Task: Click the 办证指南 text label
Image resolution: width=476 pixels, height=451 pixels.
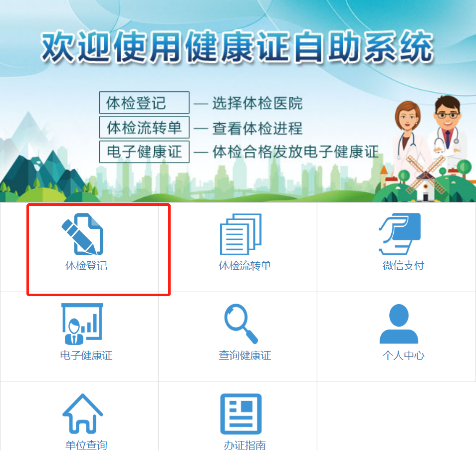Action: (x=244, y=445)
